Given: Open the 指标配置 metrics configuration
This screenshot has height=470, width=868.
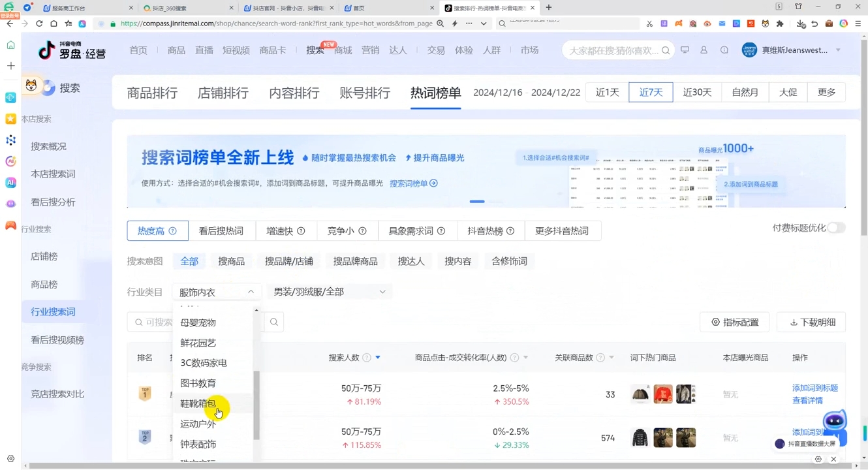Looking at the screenshot, I should (x=734, y=322).
